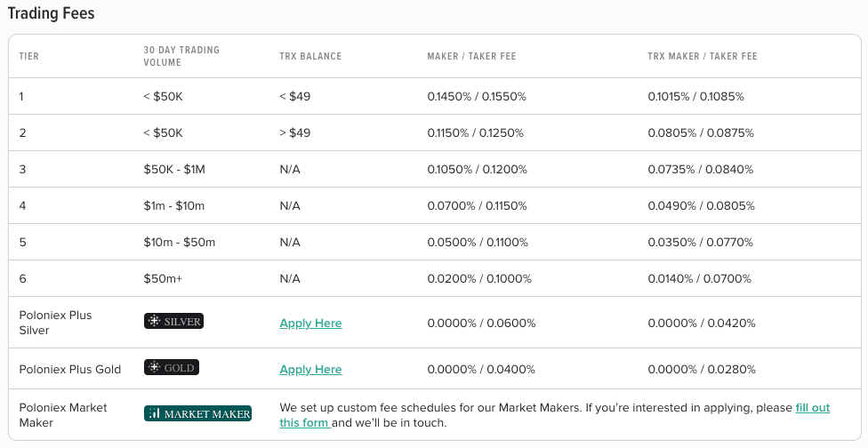Image resolution: width=868 pixels, height=448 pixels.
Task: Click TRX fee value 0.0490% / 0.0805%
Action: (x=702, y=205)
